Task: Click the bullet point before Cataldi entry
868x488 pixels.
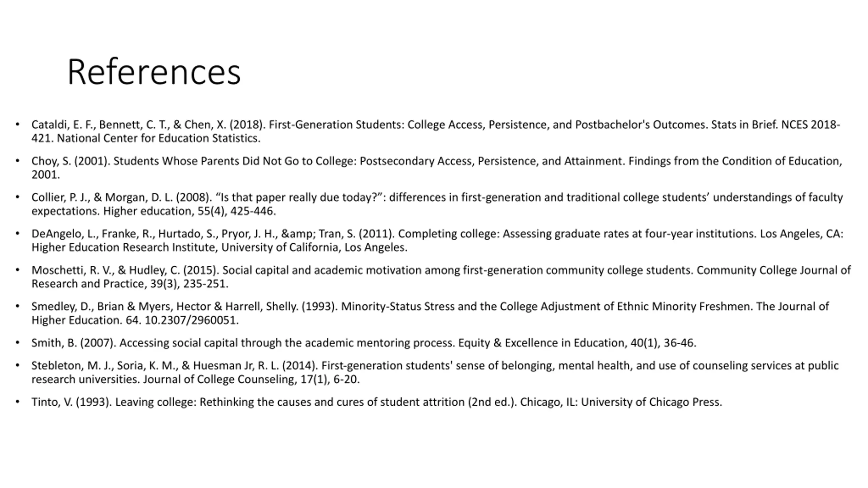Action: [x=17, y=124]
